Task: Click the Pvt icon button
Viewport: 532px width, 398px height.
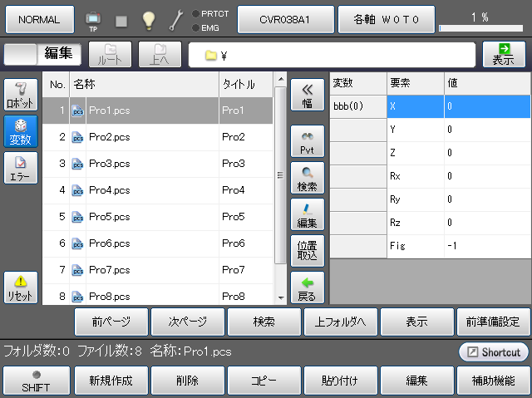Action: point(308,142)
